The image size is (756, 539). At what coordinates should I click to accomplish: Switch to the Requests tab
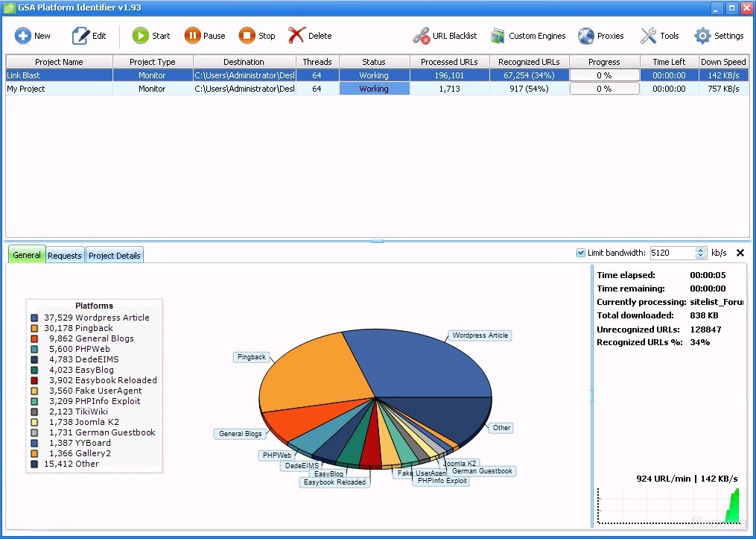[x=65, y=256]
